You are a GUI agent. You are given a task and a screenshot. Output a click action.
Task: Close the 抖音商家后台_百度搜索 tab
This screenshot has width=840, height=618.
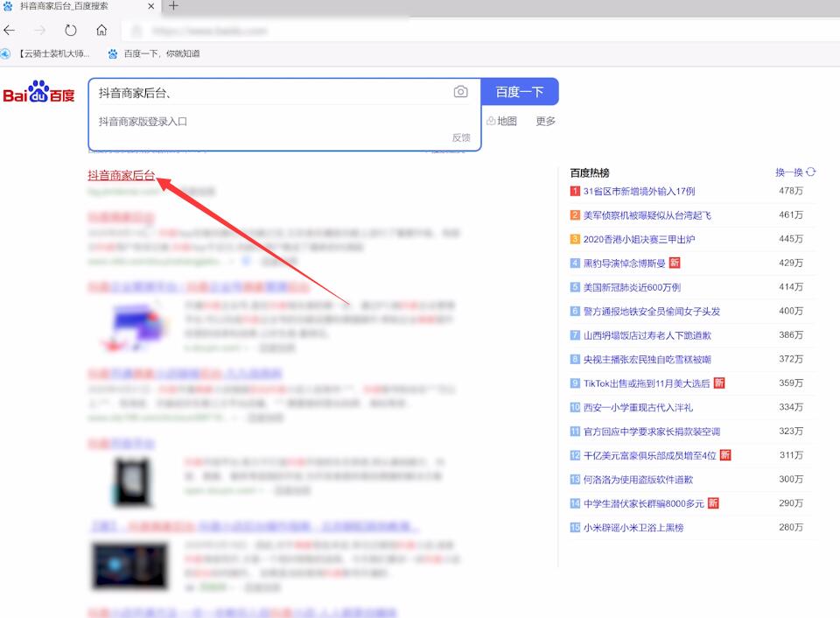point(150,6)
